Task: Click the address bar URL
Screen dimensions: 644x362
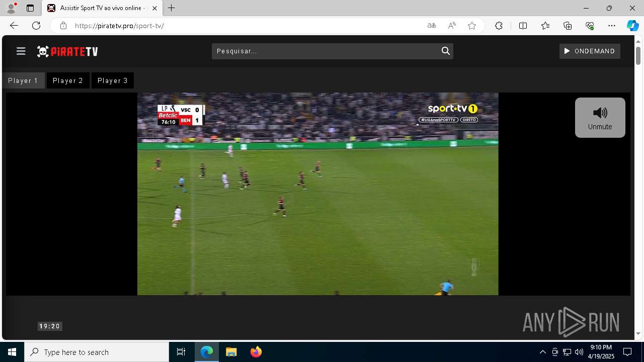Action: tap(119, 26)
